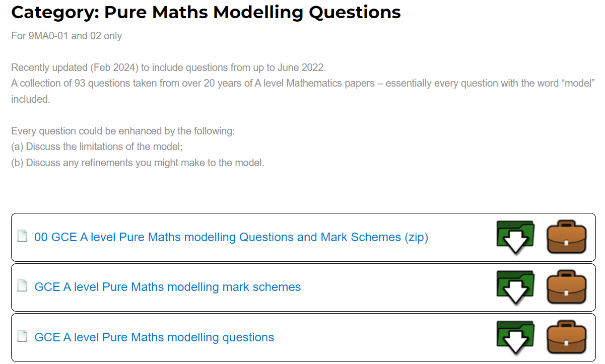Click the "(a) Discuss the limitations" line

coord(96,147)
